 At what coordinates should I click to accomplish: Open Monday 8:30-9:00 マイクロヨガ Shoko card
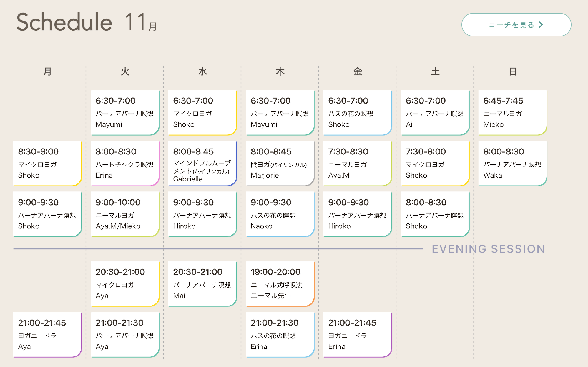point(47,164)
